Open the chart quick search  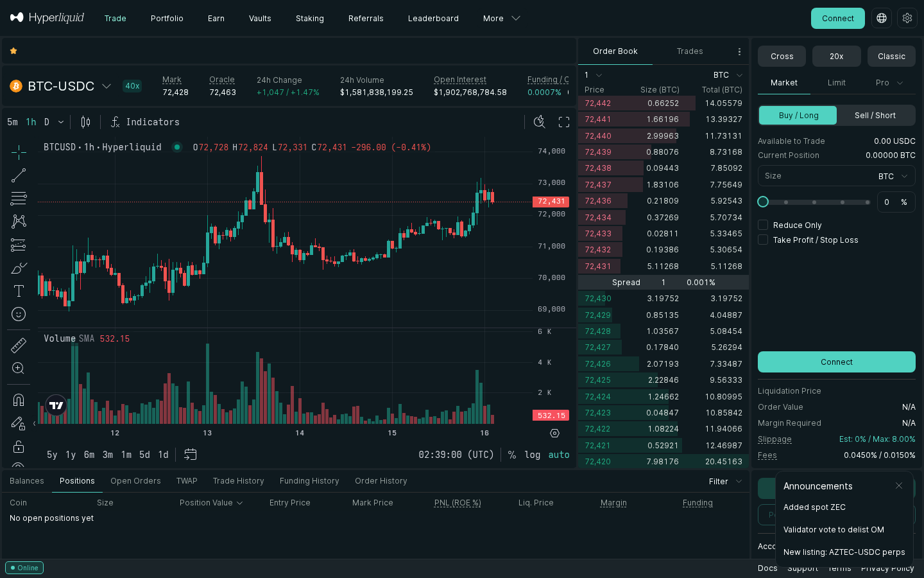pyautogui.click(x=539, y=121)
